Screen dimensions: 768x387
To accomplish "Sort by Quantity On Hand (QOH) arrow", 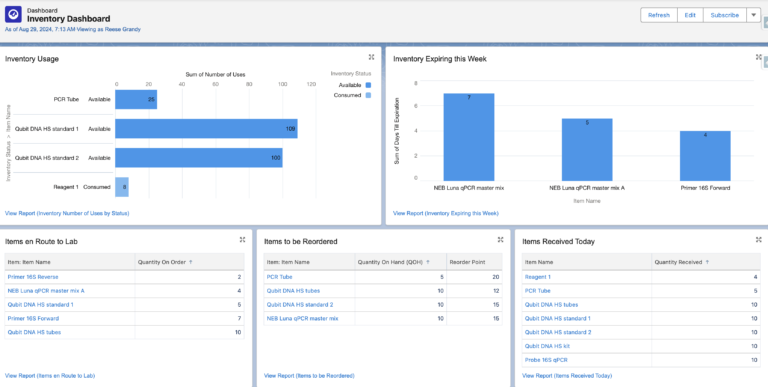I will click(428, 262).
